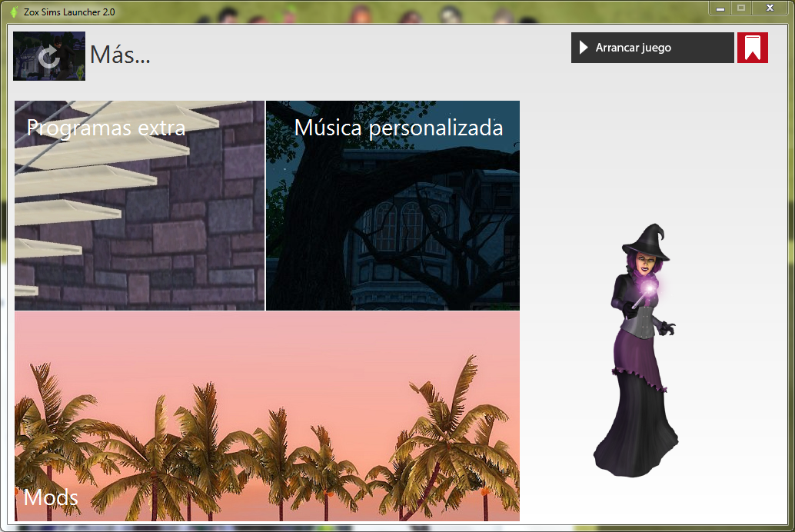This screenshot has height=532, width=795.
Task: Open the 'Música personalizada' tile
Action: (x=392, y=205)
